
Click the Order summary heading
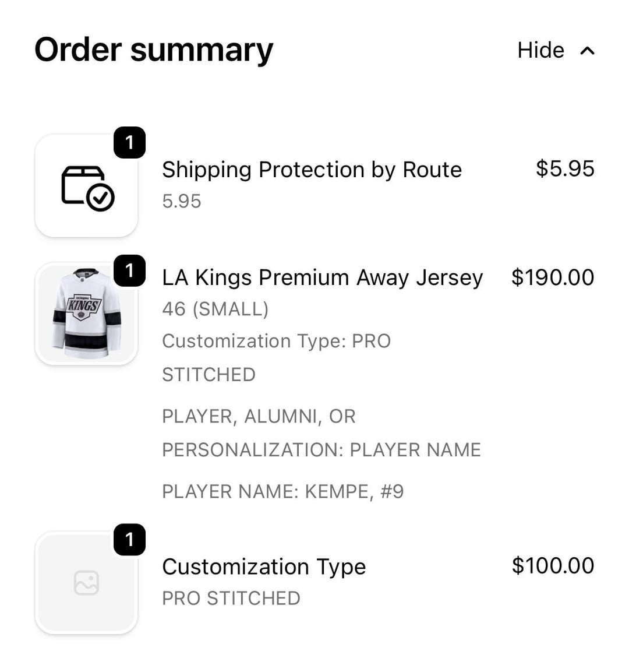coord(154,50)
